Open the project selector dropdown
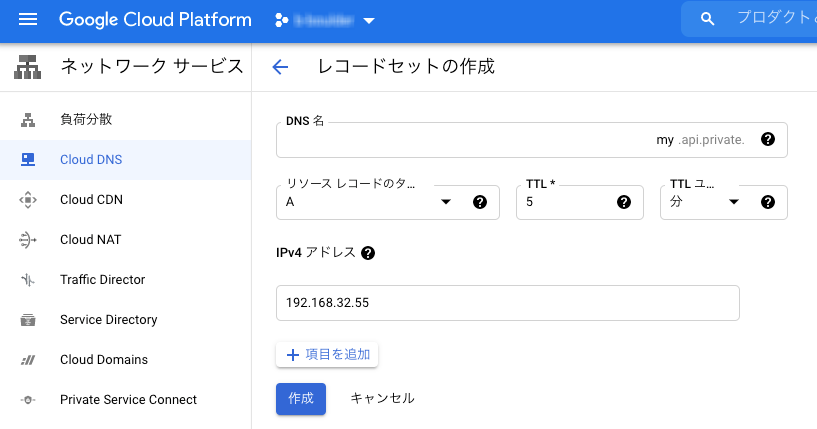817x429 pixels. (x=325, y=20)
